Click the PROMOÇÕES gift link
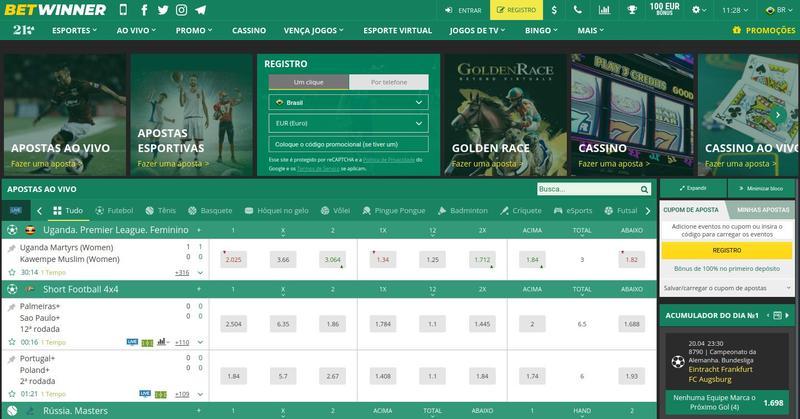The height and width of the screenshot is (419, 800). 764,31
